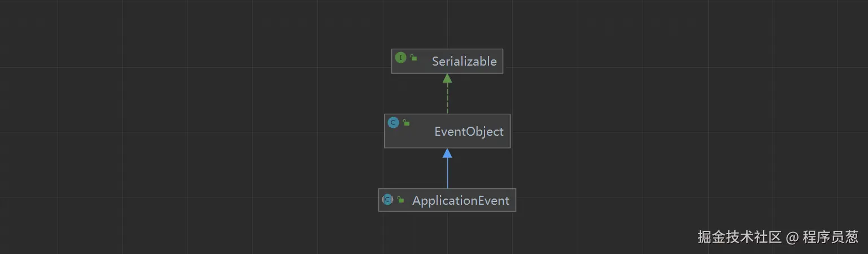Image resolution: width=868 pixels, height=254 pixels.
Task: Click empty dark grid canvas to deselect
Action: (169, 141)
